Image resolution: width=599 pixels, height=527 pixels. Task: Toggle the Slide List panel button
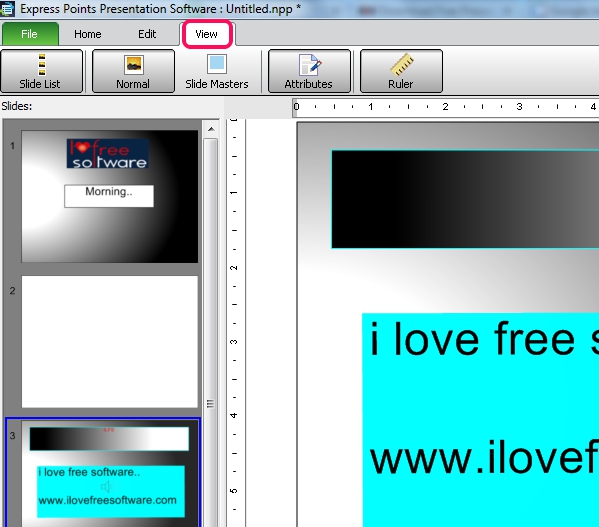[41, 71]
